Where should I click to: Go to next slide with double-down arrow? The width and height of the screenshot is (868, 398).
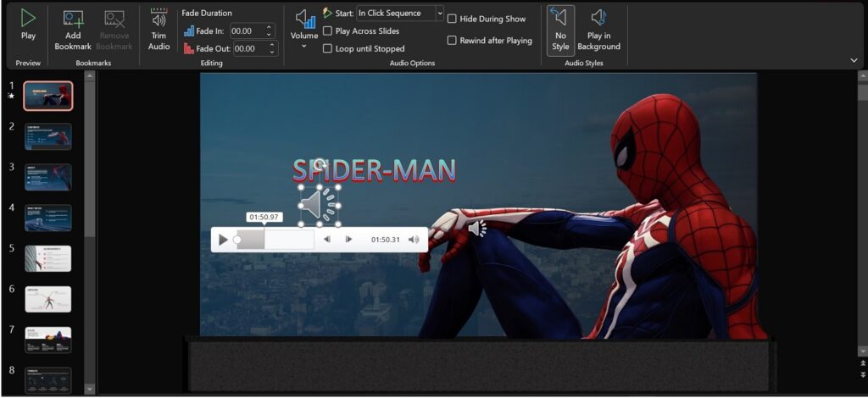click(862, 374)
